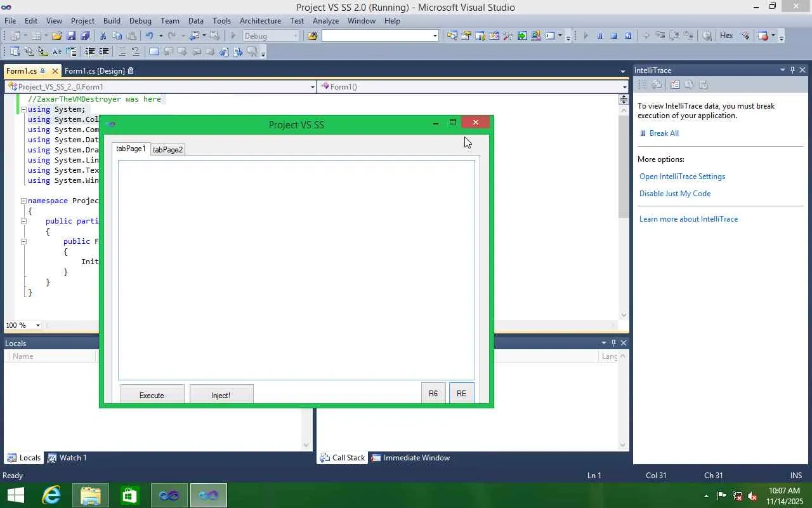The height and width of the screenshot is (508, 812).
Task: Open the Find combo box dropdown arrow
Action: click(x=435, y=36)
